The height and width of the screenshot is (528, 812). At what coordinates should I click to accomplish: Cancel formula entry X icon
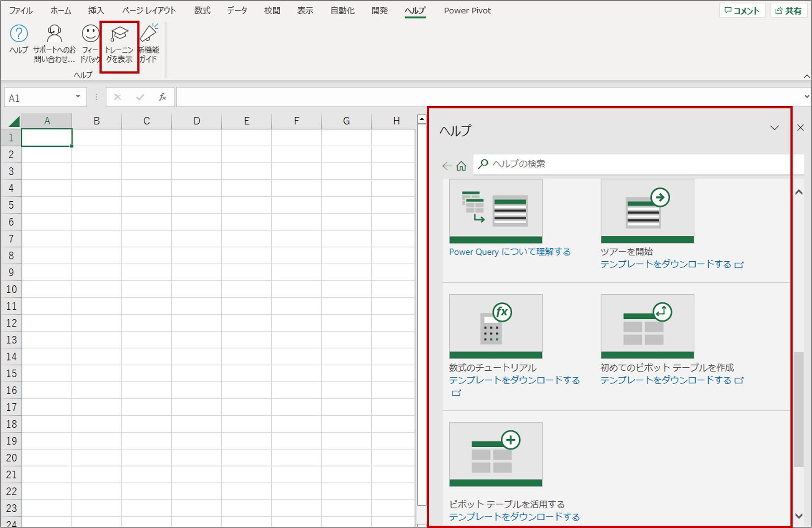pyautogui.click(x=118, y=97)
